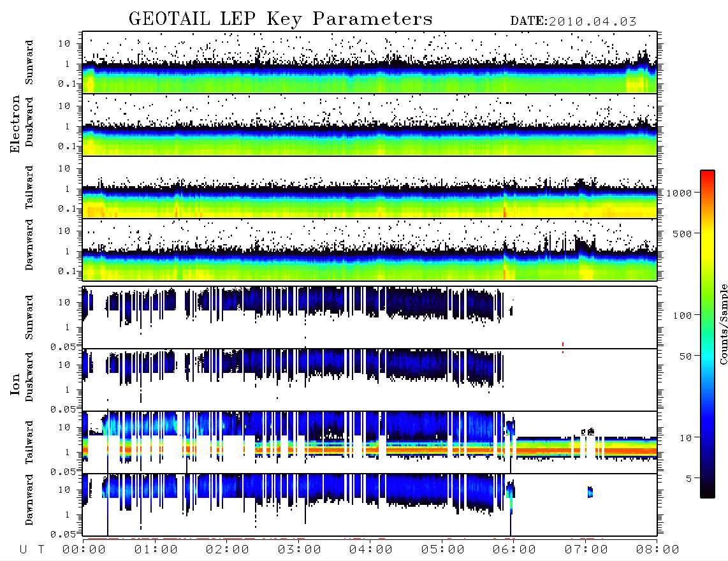
Task: Click the Electron Duskward spectrogram panel
Action: point(370,124)
